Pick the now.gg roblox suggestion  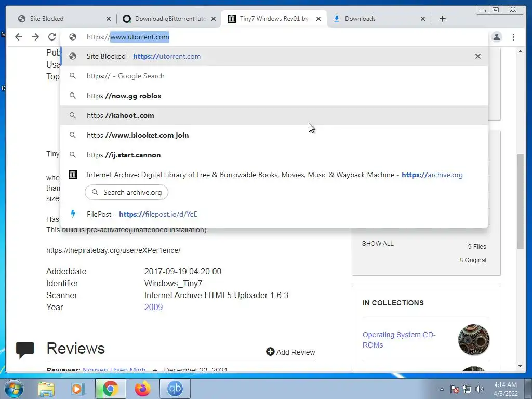274,96
